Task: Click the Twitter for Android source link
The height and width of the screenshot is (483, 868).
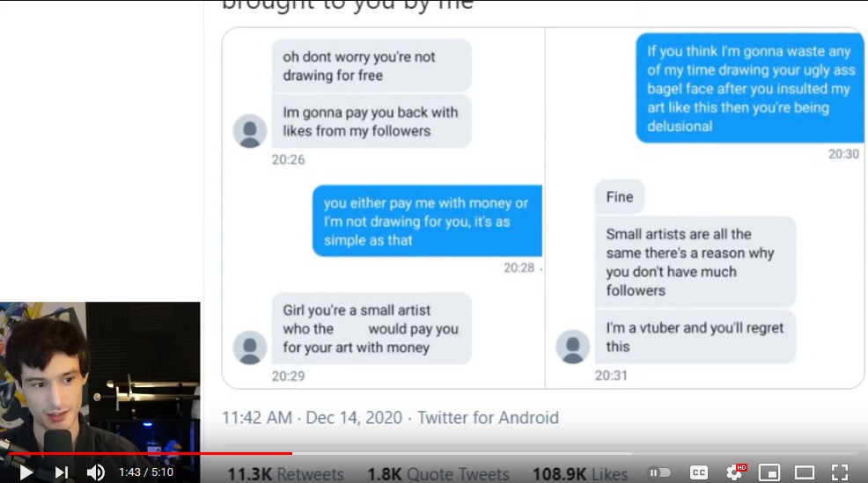Action: (x=488, y=418)
